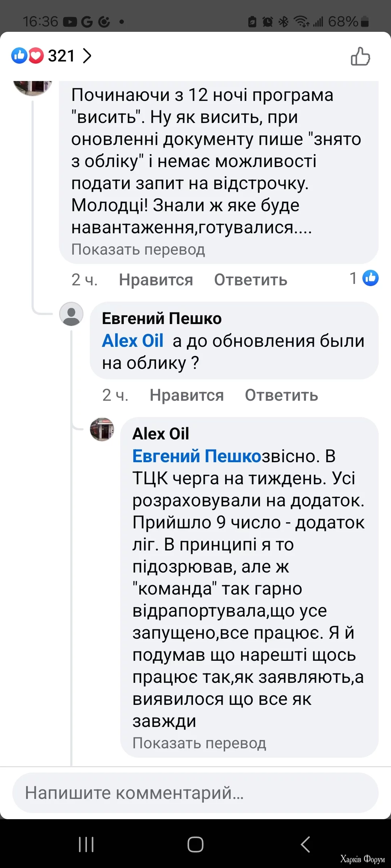
Task: Tap the thumbs-up like icon at top right
Action: click(x=360, y=56)
